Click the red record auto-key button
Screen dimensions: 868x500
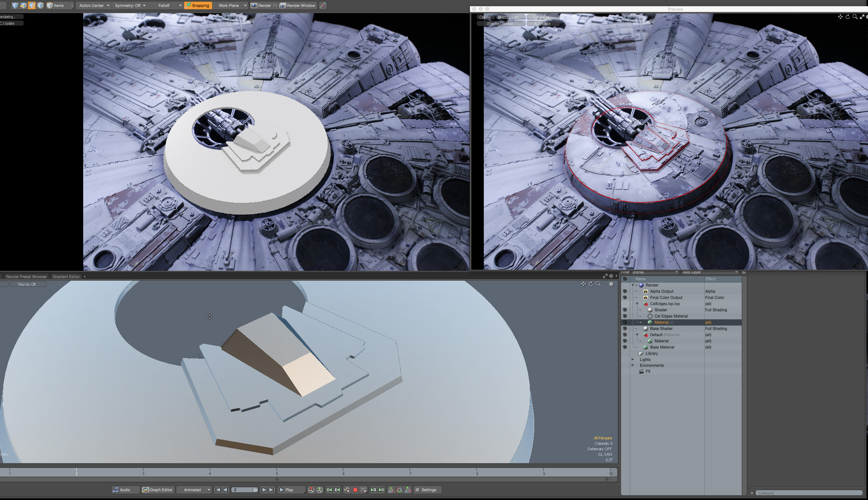tap(355, 490)
